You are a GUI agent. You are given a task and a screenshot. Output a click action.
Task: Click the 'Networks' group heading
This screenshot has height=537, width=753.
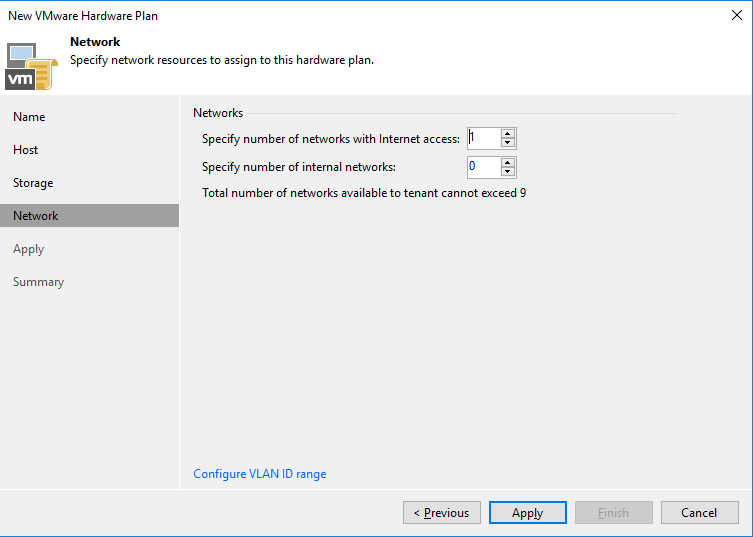[x=218, y=113]
